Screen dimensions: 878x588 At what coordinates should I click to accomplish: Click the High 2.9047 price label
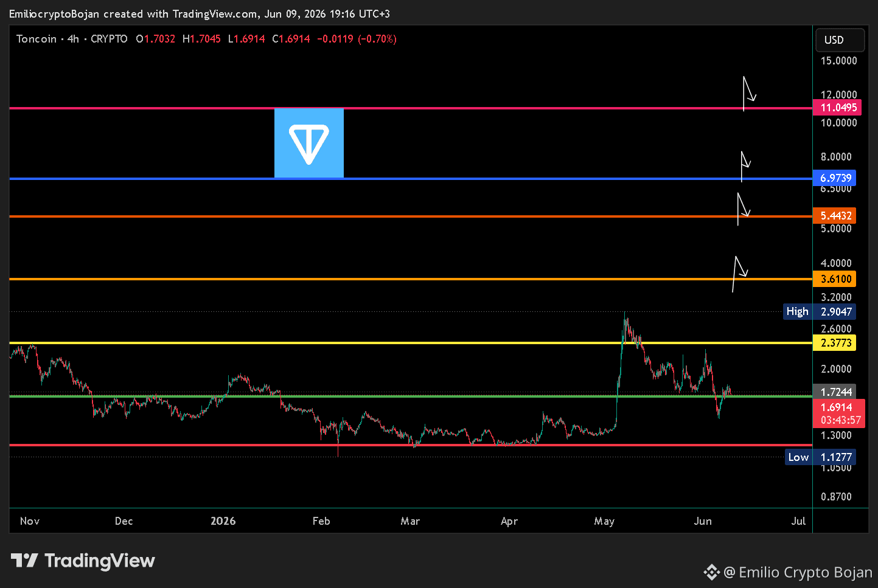[x=820, y=312]
